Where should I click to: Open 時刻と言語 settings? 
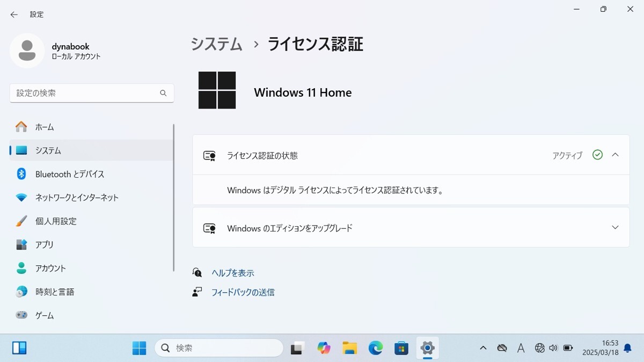(x=91, y=292)
